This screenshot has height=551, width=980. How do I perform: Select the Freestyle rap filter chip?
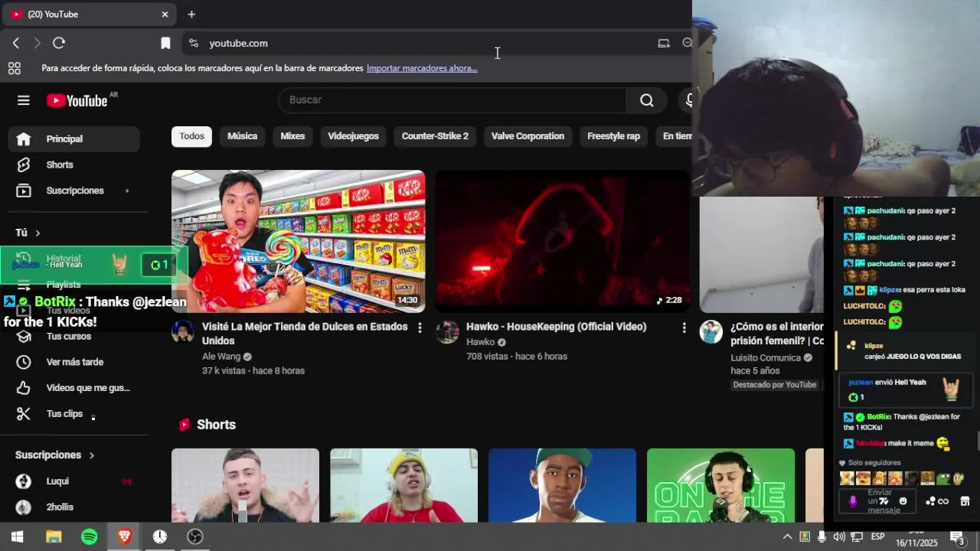pyautogui.click(x=613, y=136)
